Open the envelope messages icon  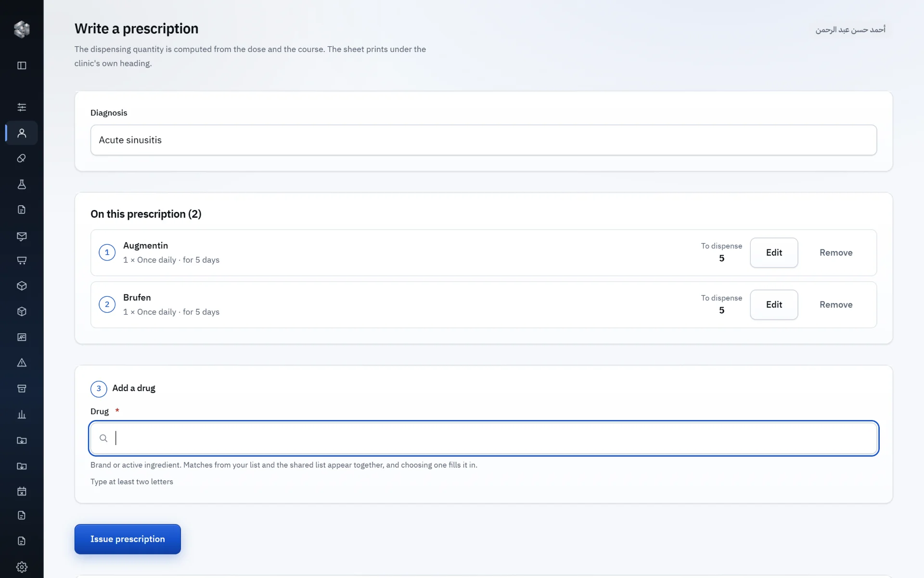tap(22, 236)
